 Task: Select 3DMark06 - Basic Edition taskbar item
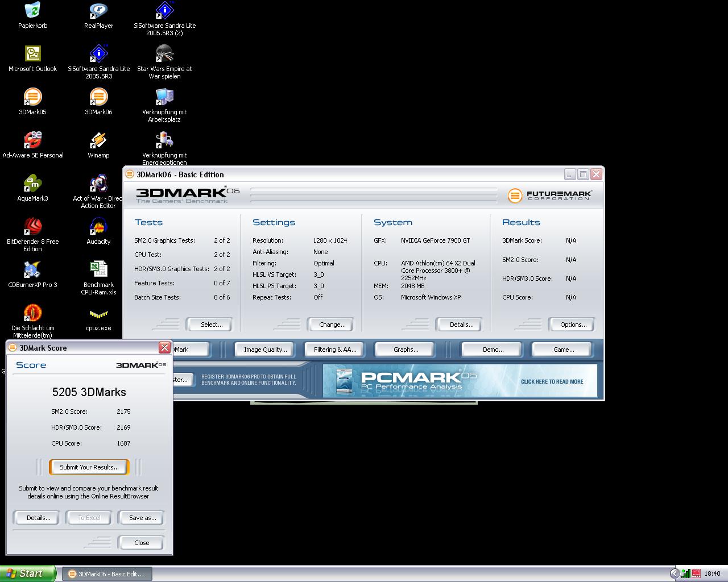pyautogui.click(x=106, y=574)
